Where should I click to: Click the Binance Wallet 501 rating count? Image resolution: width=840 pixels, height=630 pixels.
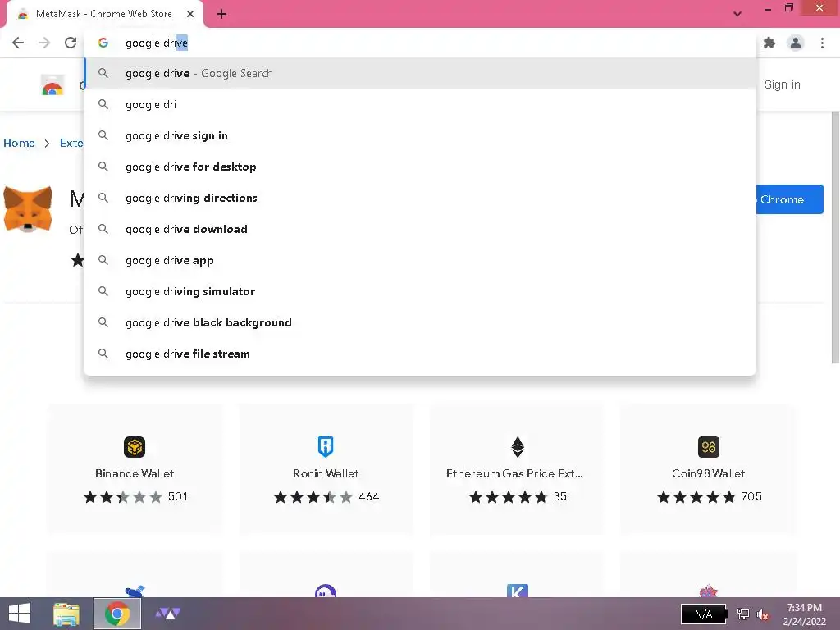pos(178,496)
